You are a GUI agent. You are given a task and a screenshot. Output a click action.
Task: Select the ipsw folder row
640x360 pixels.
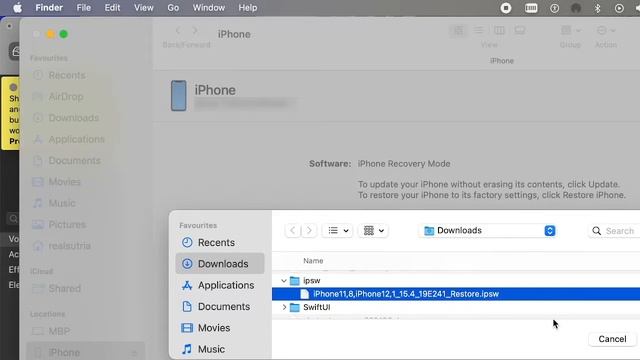pyautogui.click(x=456, y=280)
